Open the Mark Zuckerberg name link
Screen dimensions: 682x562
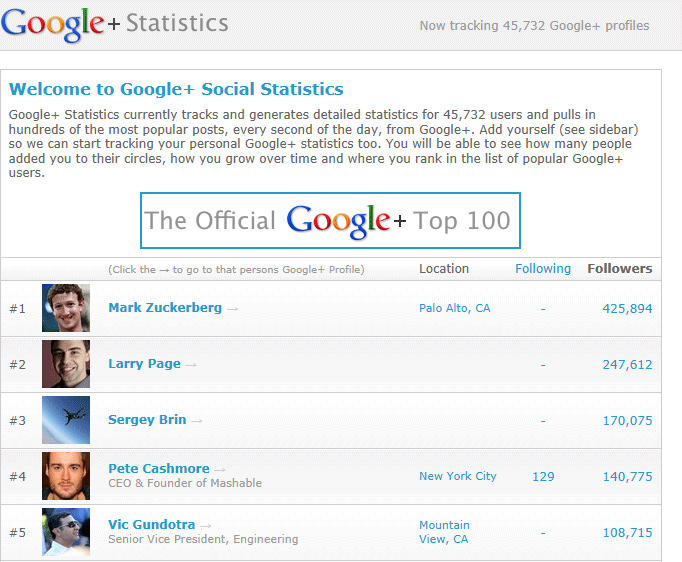pos(165,308)
